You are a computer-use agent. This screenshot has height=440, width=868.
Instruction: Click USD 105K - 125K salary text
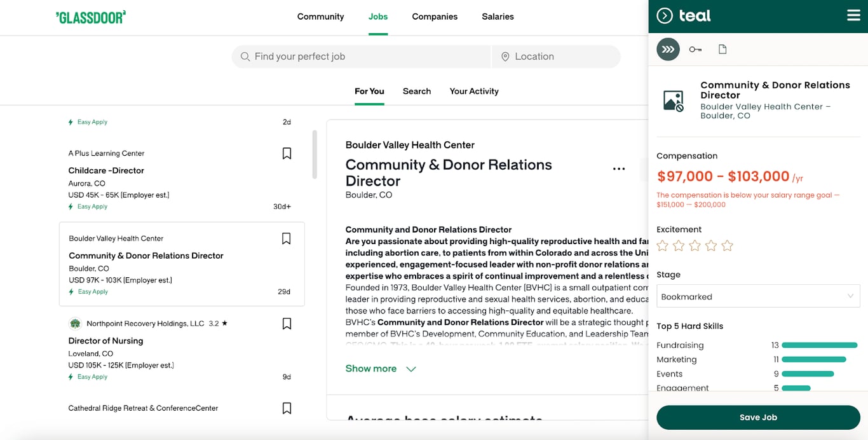pos(121,365)
